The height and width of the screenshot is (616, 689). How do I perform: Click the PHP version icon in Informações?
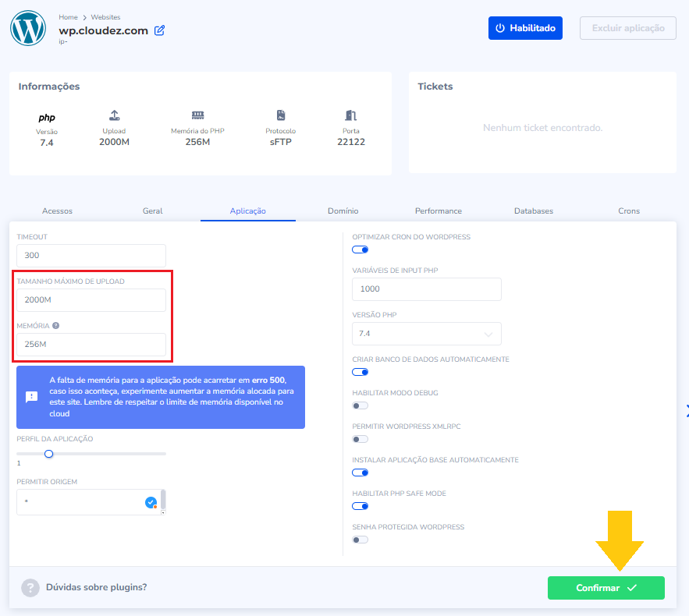pos(47,118)
